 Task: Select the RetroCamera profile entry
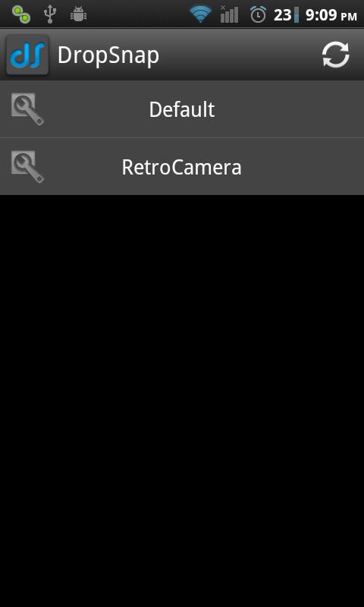coord(182,167)
